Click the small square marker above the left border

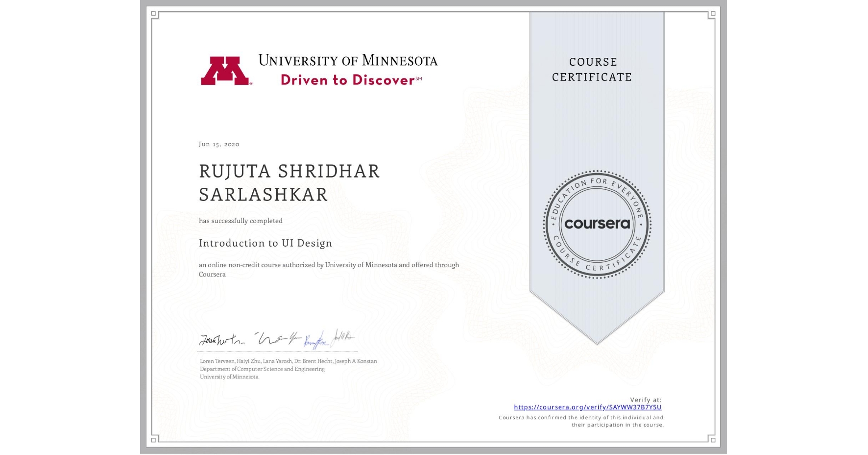coord(153,13)
